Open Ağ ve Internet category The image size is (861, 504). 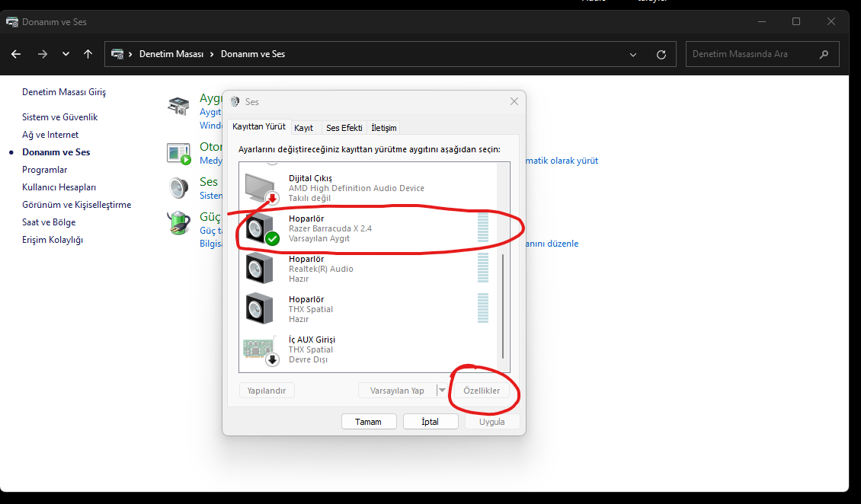pyautogui.click(x=50, y=134)
